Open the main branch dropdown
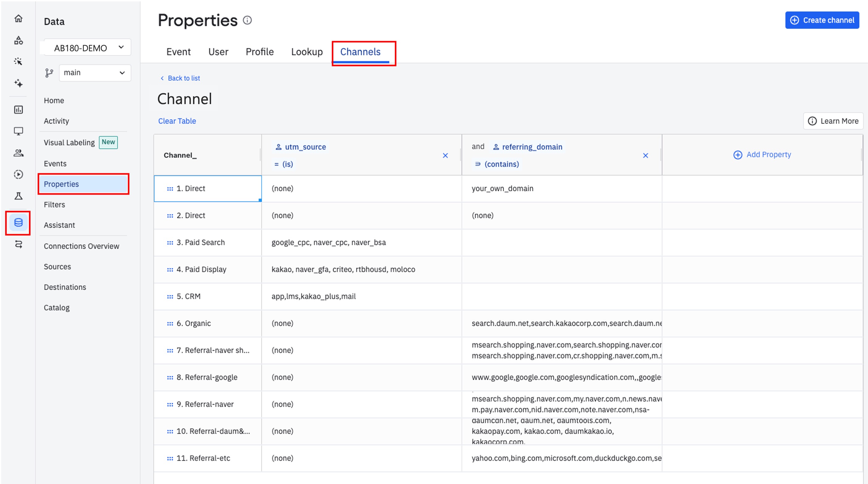 (x=95, y=73)
